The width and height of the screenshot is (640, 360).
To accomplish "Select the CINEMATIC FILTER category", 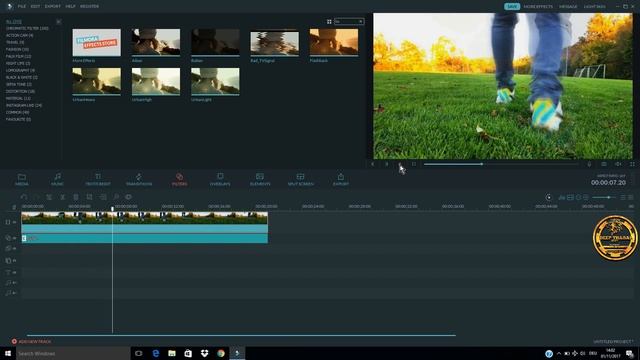I will (x=27, y=29).
